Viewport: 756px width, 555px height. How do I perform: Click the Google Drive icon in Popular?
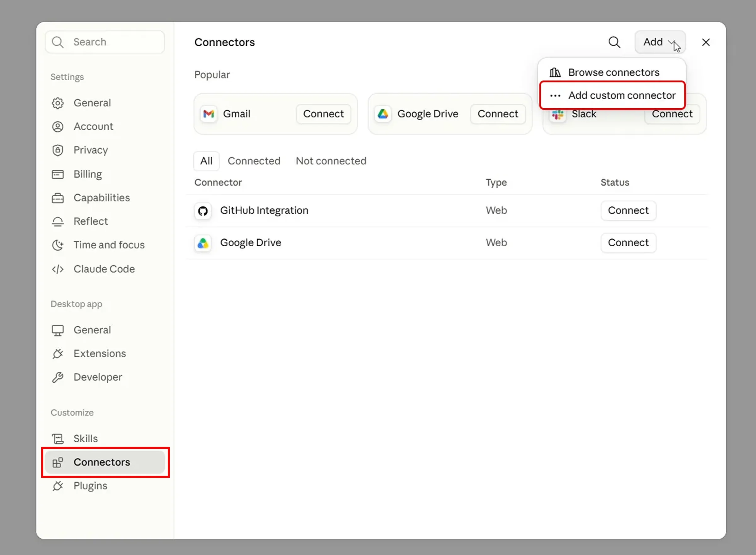[383, 114]
